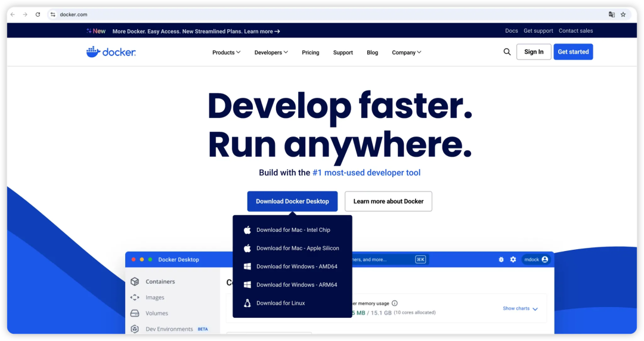Open the Blog page
This screenshot has height=341, width=644.
(x=373, y=52)
